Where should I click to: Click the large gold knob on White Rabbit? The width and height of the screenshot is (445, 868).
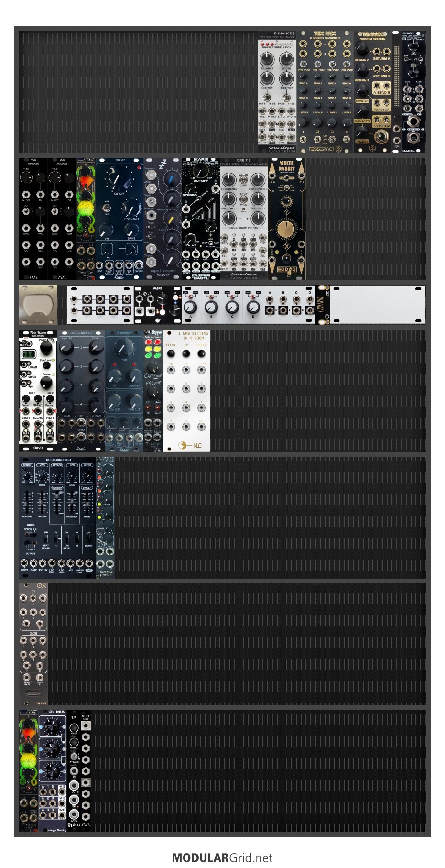[286, 230]
